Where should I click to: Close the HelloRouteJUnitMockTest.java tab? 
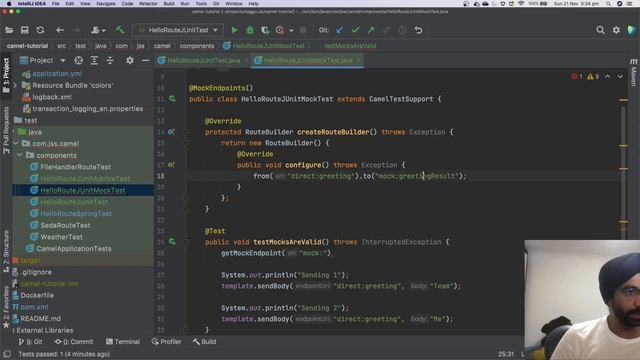click(359, 60)
